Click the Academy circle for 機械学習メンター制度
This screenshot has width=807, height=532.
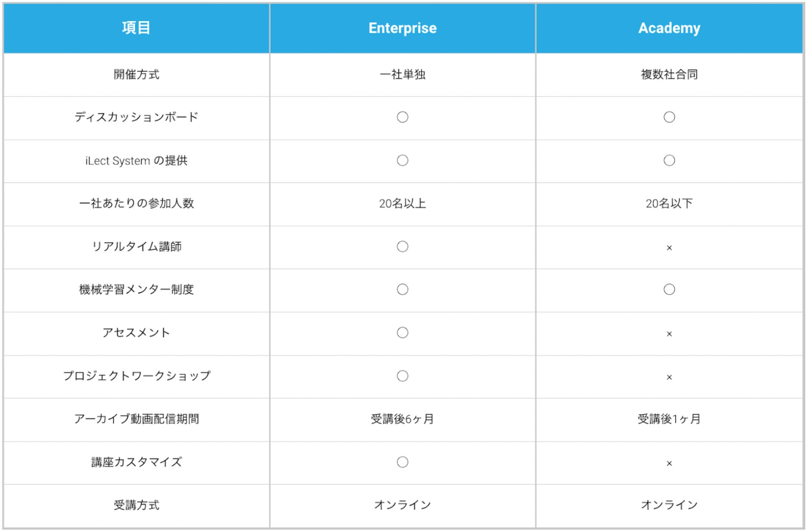click(x=669, y=289)
